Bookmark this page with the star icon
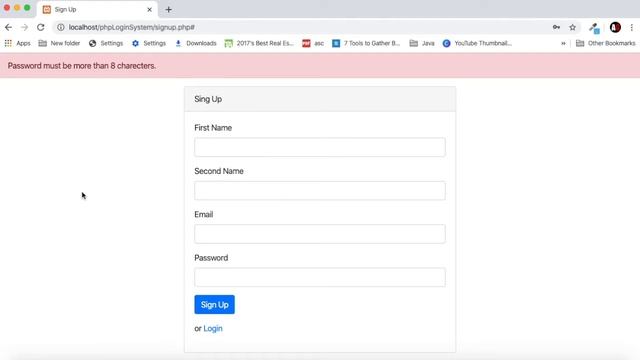This screenshot has width=640, height=360. coord(573,27)
